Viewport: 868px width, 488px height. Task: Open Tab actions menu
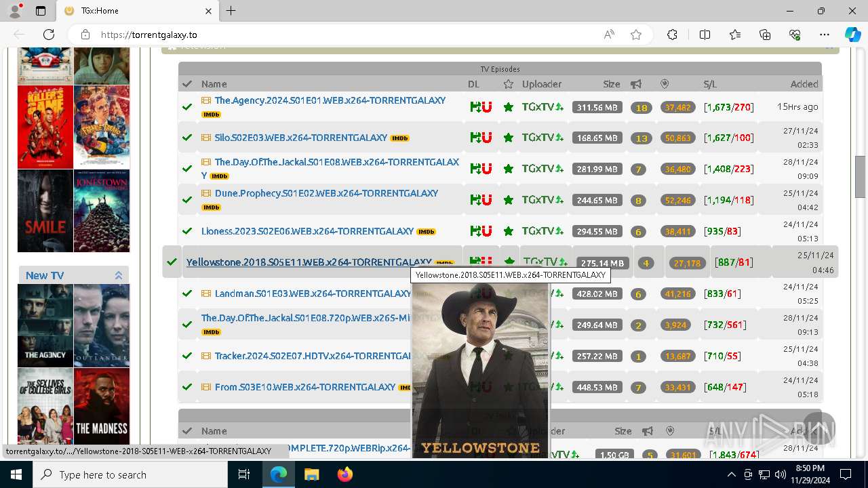(41, 11)
